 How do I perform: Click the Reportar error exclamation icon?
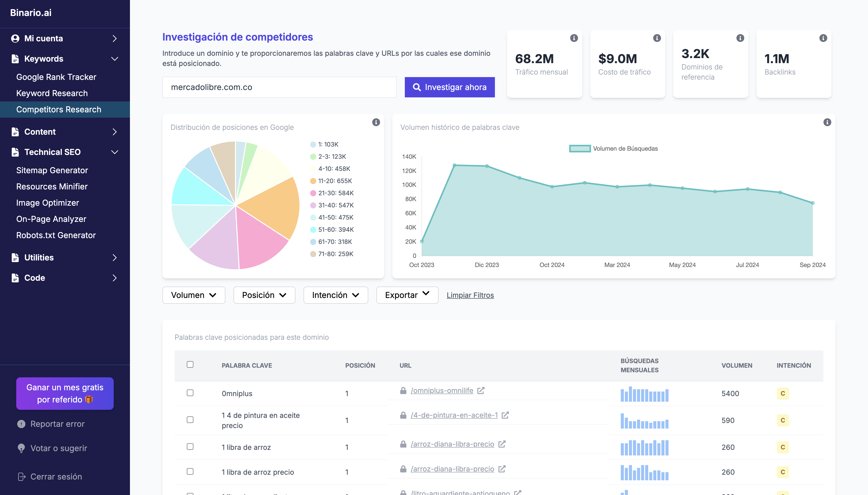[x=21, y=424]
